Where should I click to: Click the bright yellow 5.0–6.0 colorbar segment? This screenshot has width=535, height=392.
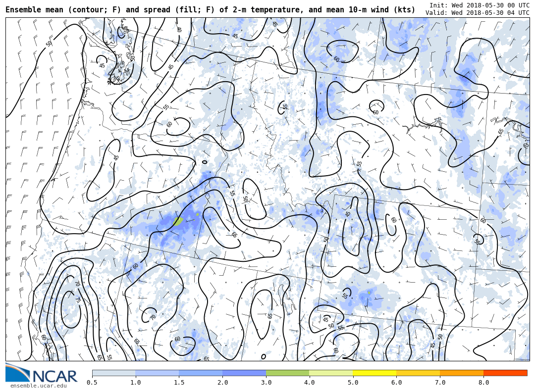click(374, 373)
